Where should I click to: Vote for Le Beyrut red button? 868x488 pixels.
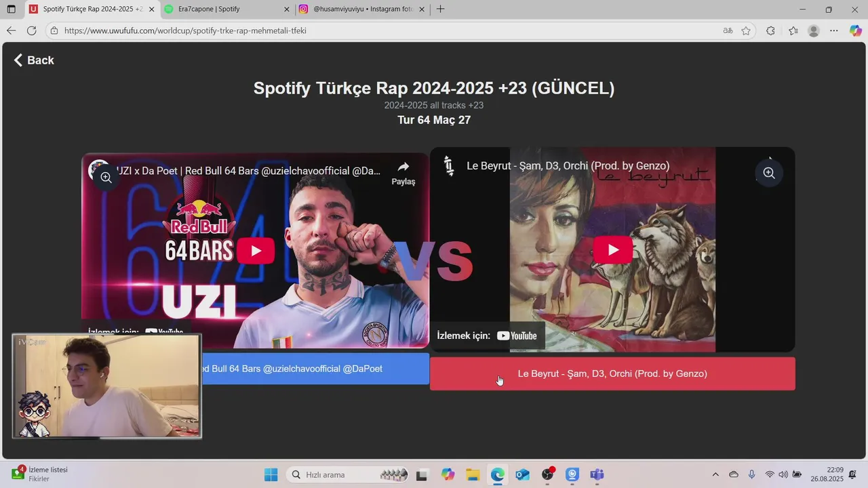tap(612, 373)
